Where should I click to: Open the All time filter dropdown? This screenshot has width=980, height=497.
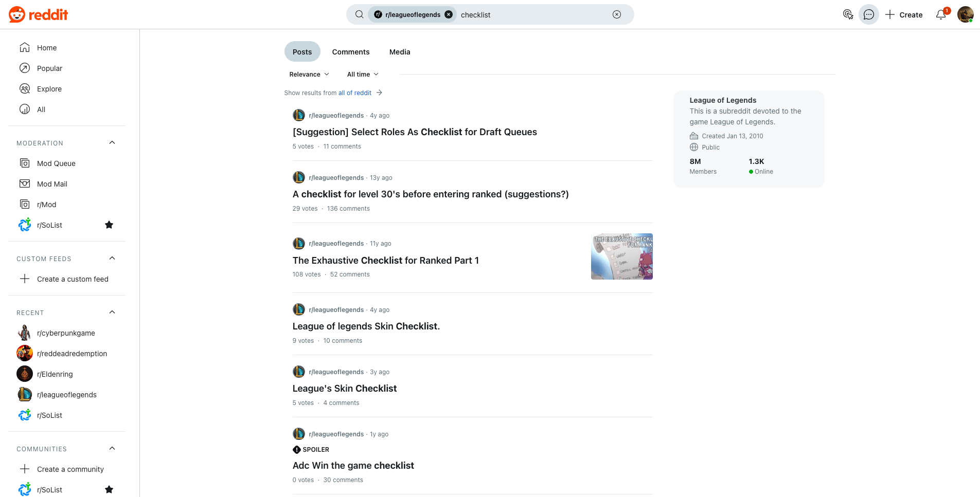[363, 75]
